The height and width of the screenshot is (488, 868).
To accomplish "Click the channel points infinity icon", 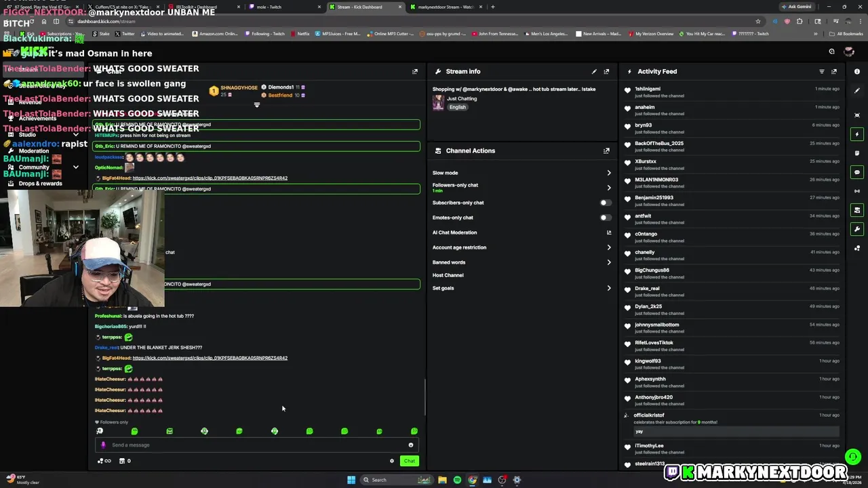I will pyautogui.click(x=104, y=461).
